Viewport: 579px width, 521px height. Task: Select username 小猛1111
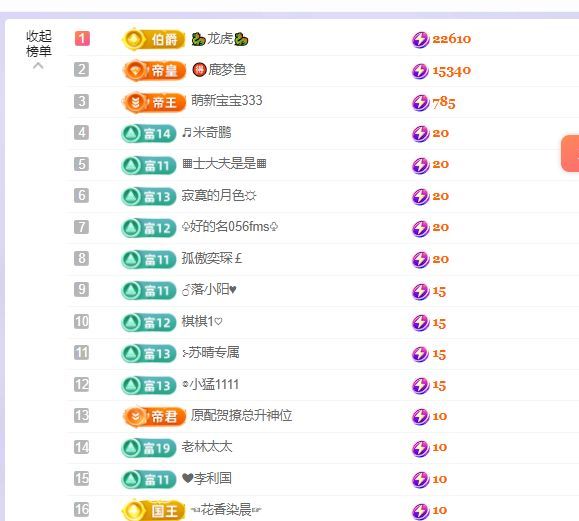210,384
